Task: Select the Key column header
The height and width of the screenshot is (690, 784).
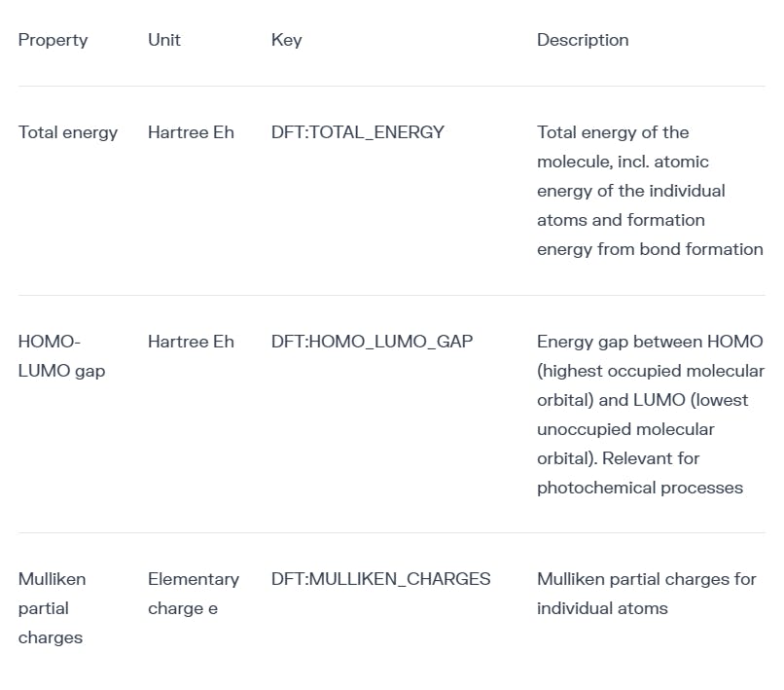Action: pos(286,40)
